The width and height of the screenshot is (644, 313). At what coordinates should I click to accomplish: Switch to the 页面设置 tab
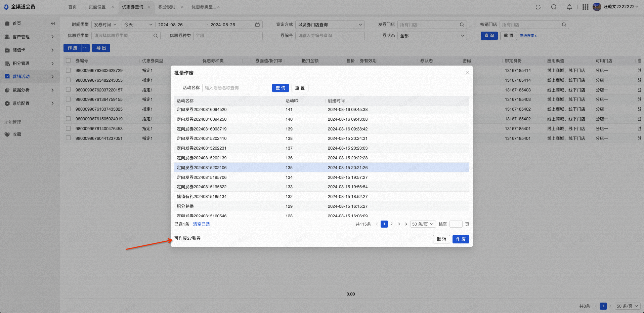tap(97, 7)
